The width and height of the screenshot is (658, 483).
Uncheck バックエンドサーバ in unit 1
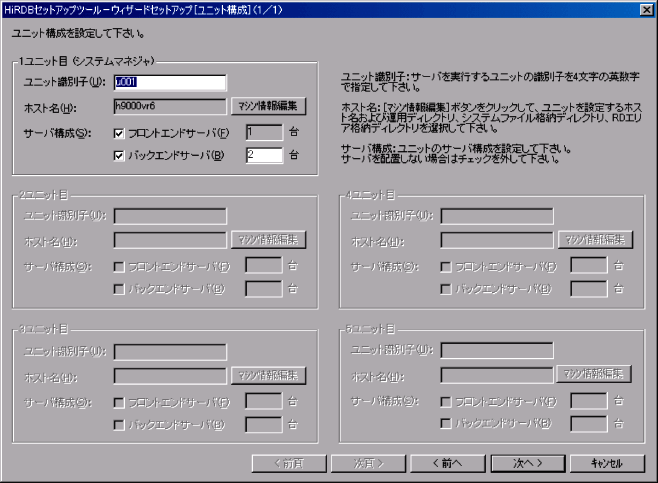coord(119,156)
